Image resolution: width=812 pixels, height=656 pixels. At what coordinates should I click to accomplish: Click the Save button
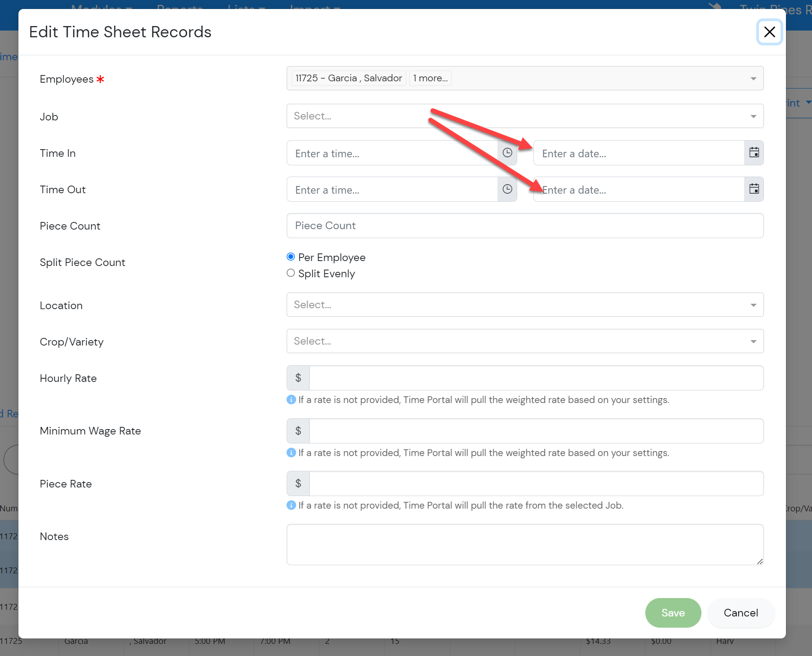(673, 613)
